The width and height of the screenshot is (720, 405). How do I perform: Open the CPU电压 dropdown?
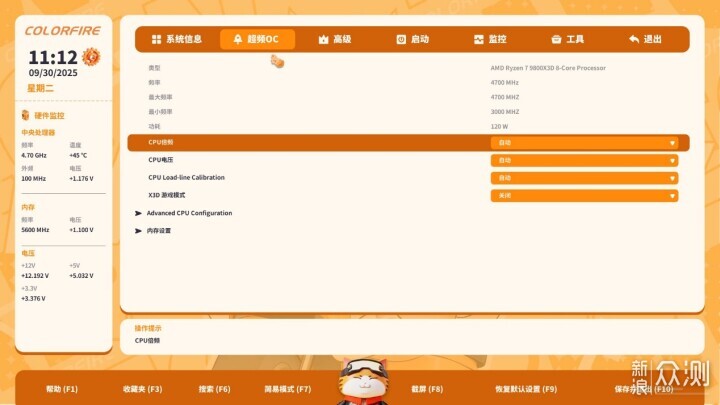click(x=584, y=160)
